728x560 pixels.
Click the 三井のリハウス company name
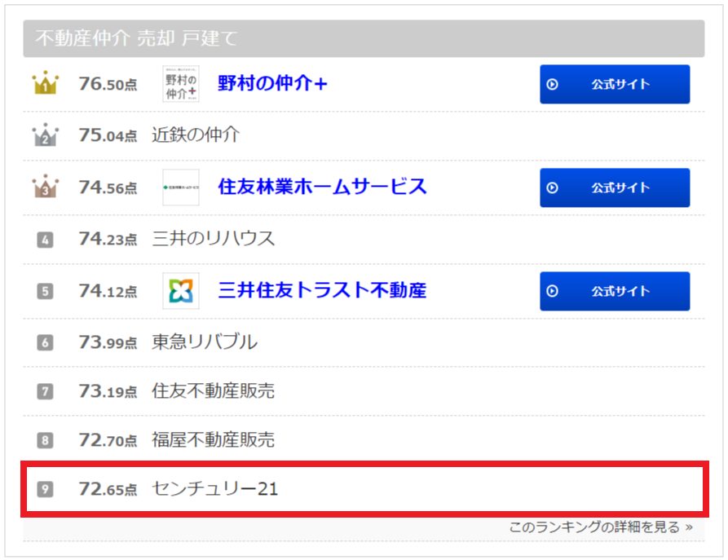pos(213,239)
